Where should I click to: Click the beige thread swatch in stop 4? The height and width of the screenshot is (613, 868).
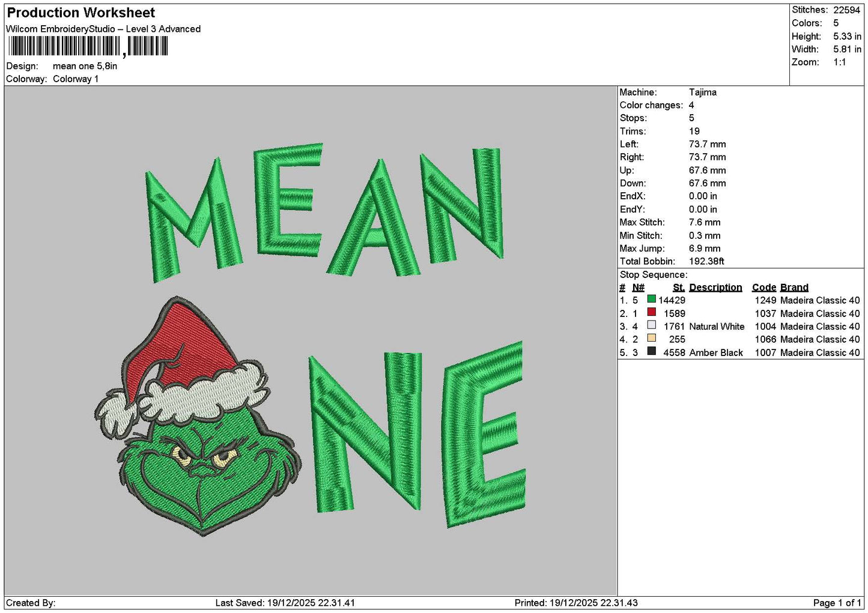click(x=651, y=339)
